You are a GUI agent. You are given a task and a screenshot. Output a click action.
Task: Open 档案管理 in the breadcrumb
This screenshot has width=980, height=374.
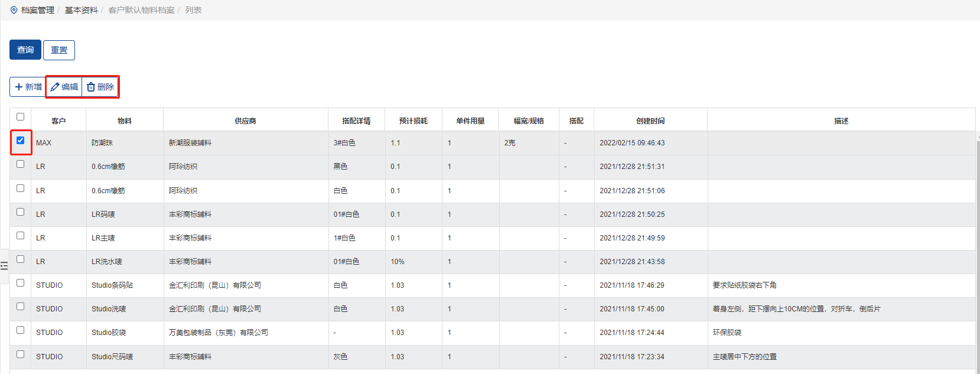coord(38,10)
